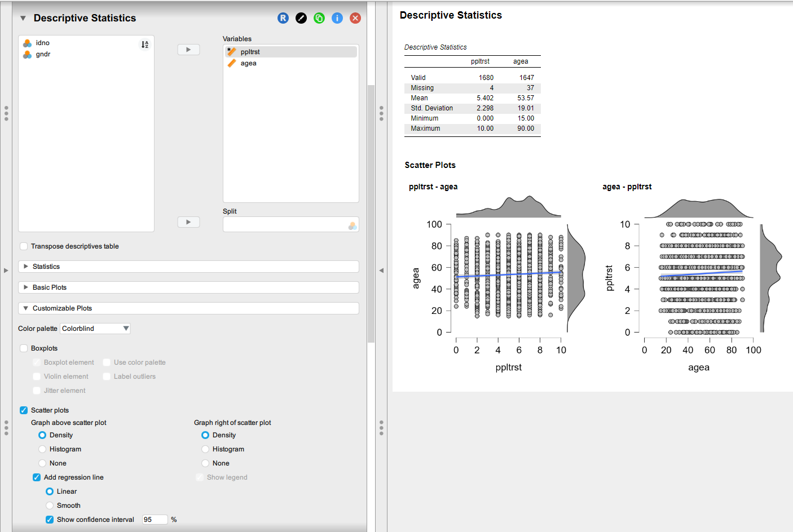The image size is (793, 532).
Task: Click arrow button to assign to Split
Action: [x=188, y=222]
